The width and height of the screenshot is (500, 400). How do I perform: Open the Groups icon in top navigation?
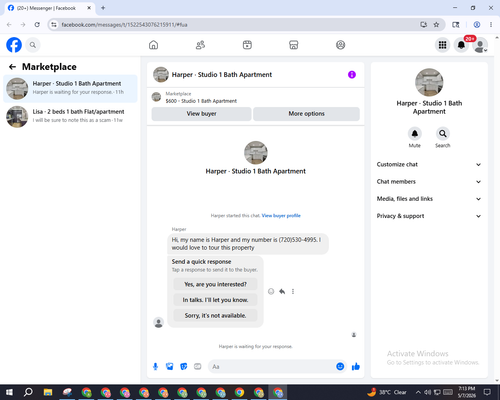click(x=340, y=45)
